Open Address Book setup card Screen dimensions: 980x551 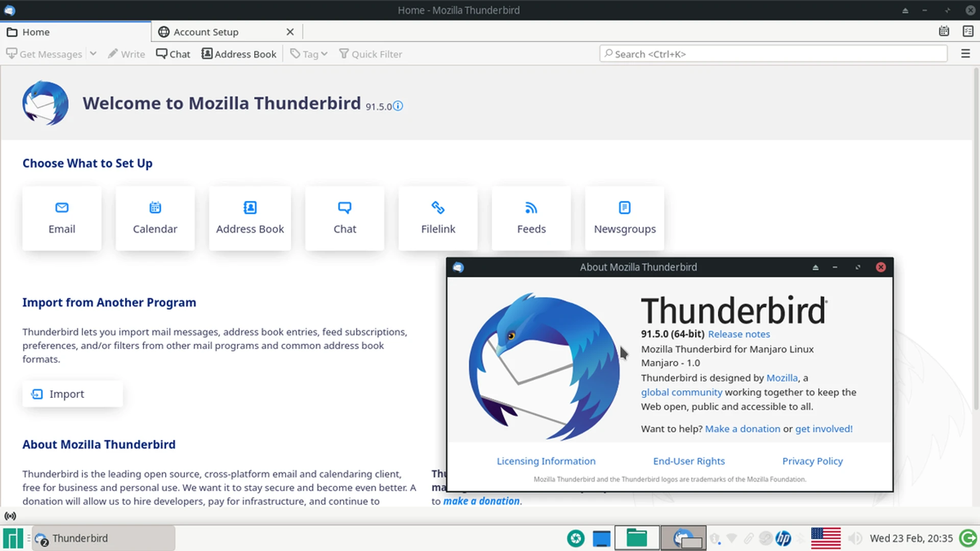250,218
